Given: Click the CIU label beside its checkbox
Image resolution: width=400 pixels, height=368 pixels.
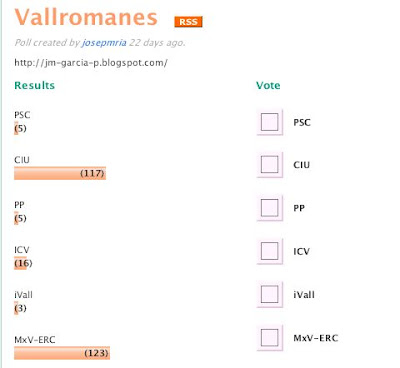Looking at the screenshot, I should (x=302, y=165).
